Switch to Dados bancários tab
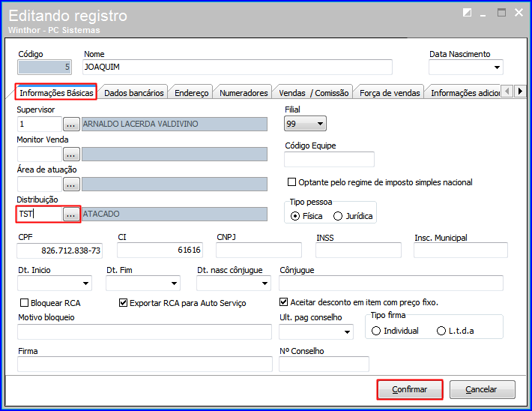532x411 pixels. point(133,93)
